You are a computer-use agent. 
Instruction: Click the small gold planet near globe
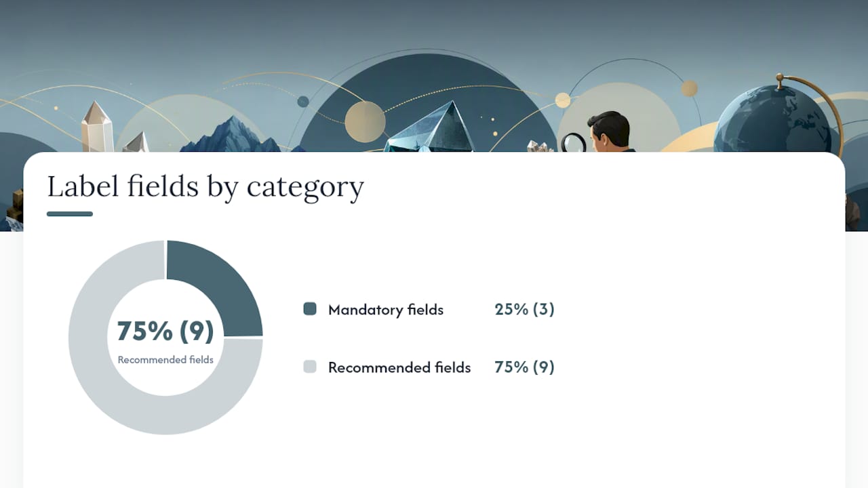tap(689, 88)
